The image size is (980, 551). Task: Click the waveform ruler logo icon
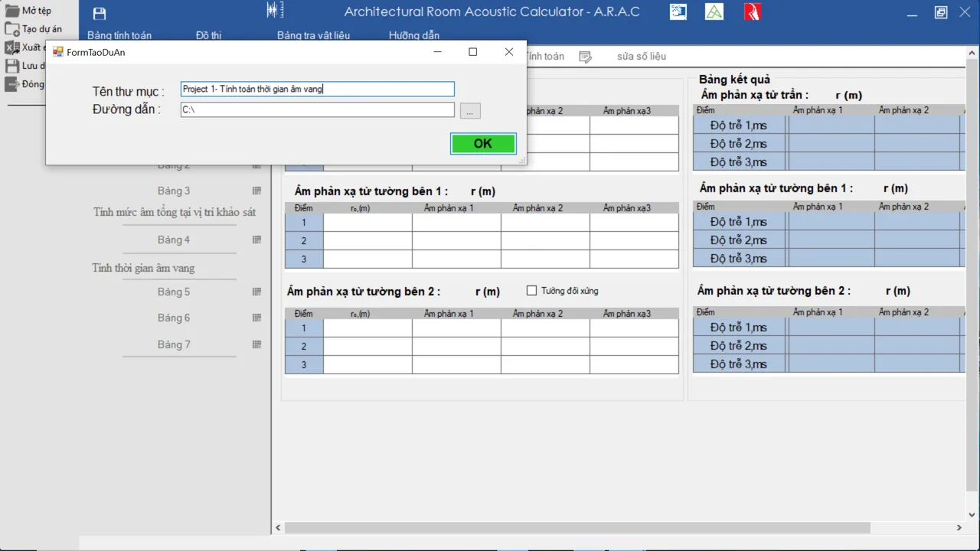coord(275,10)
